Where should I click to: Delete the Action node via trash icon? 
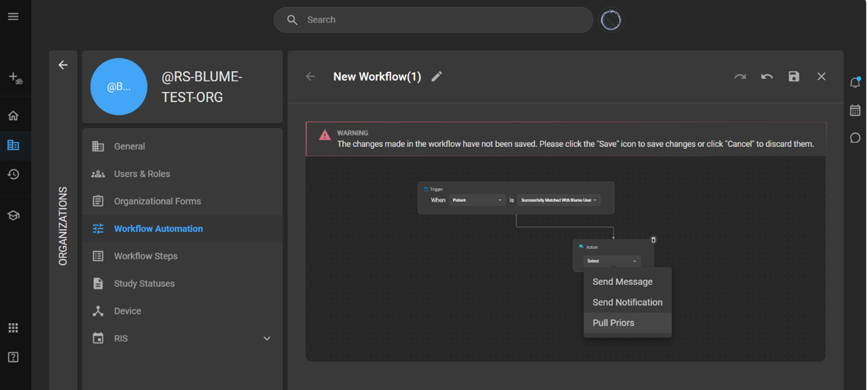[653, 239]
